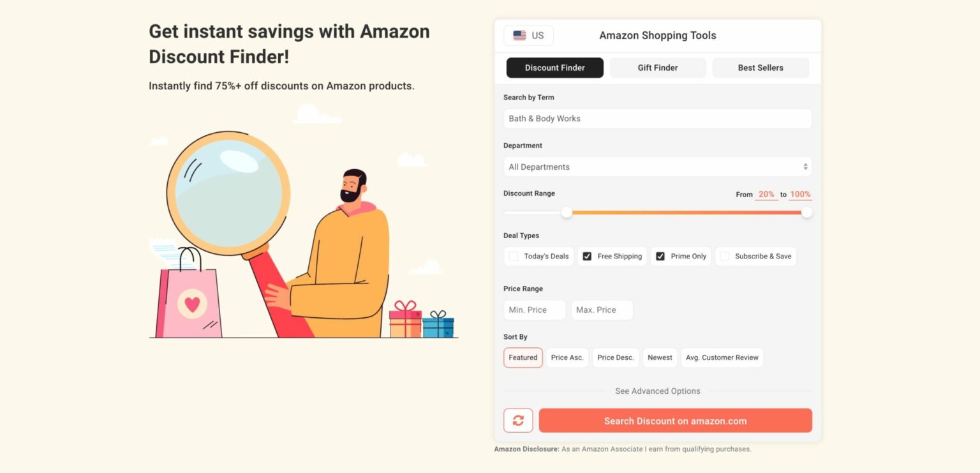This screenshot has width=980, height=473.
Task: Switch to the Gift Finder tab
Action: coord(658,68)
